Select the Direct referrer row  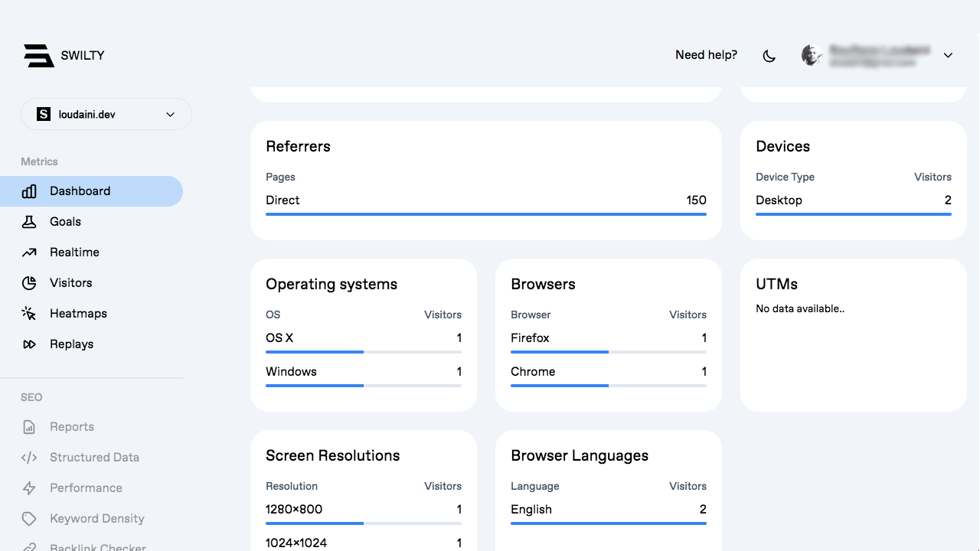pos(486,204)
